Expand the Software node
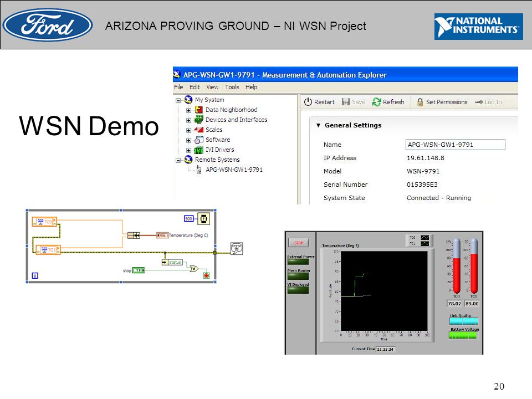Viewport: 532px width, 399px height. pyautogui.click(x=188, y=140)
